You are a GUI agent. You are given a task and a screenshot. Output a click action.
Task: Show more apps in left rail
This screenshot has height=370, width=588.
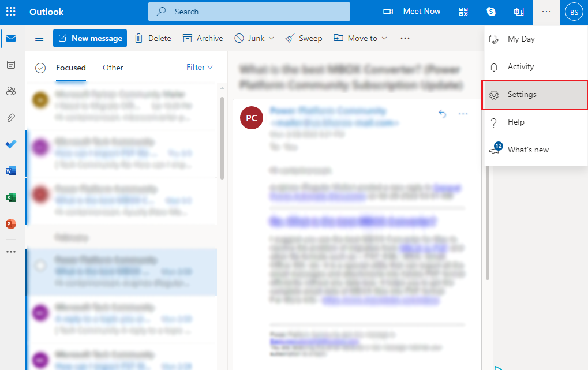click(11, 252)
